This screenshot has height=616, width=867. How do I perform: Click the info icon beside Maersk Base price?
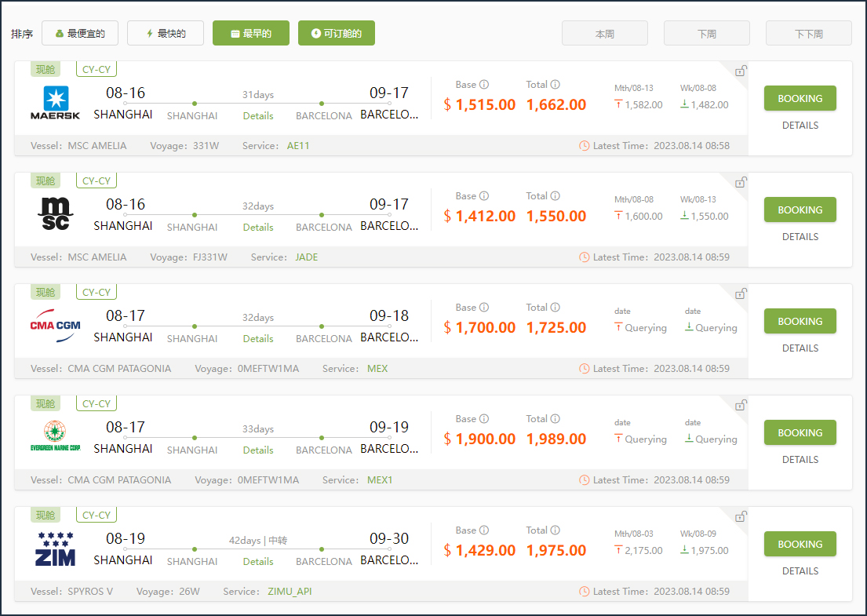tap(484, 85)
